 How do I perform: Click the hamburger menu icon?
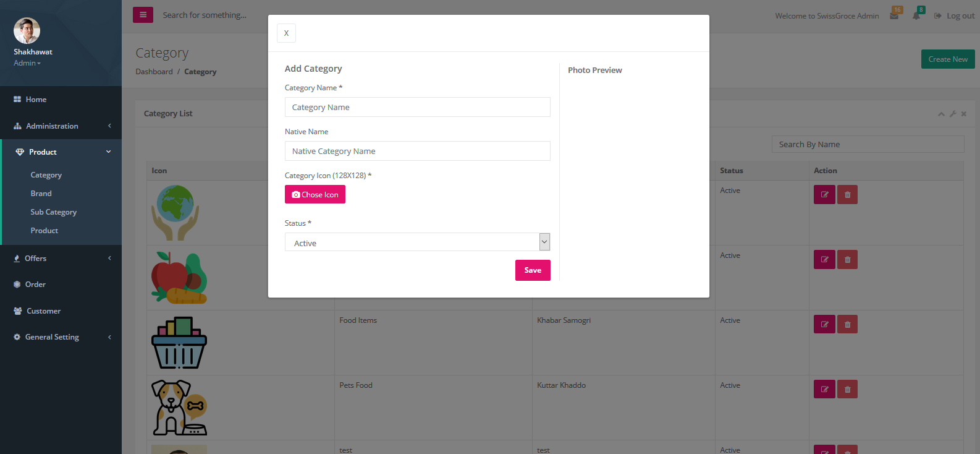tap(143, 14)
